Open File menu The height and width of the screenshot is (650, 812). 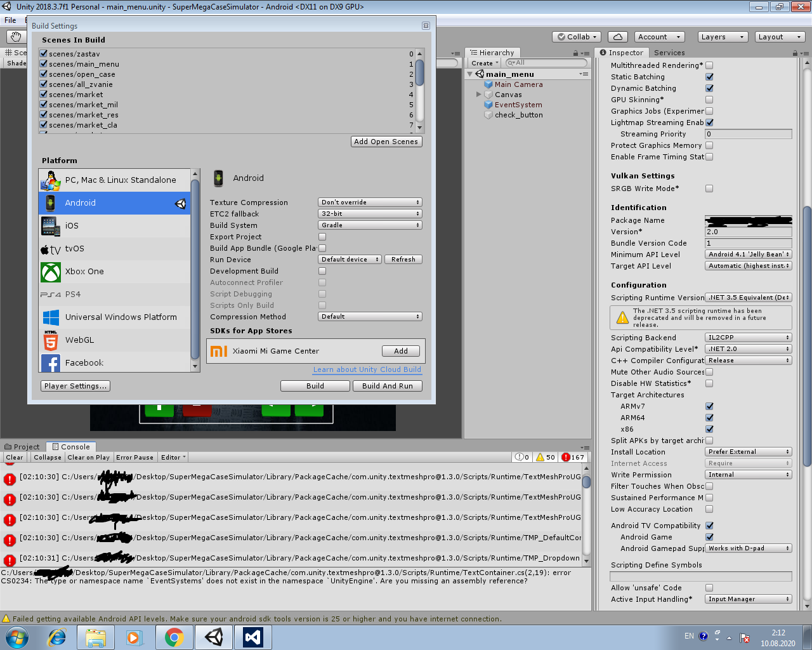[10, 20]
